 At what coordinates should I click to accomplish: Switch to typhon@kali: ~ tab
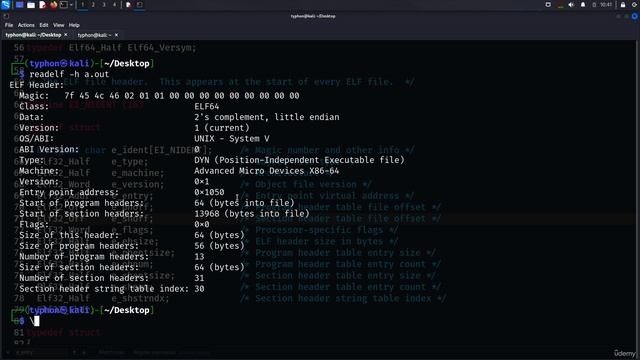[x=94, y=35]
